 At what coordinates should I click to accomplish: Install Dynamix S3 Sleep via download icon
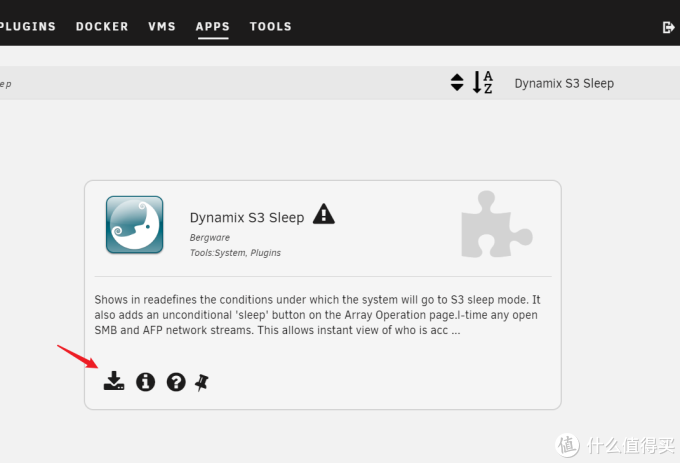[x=114, y=381]
